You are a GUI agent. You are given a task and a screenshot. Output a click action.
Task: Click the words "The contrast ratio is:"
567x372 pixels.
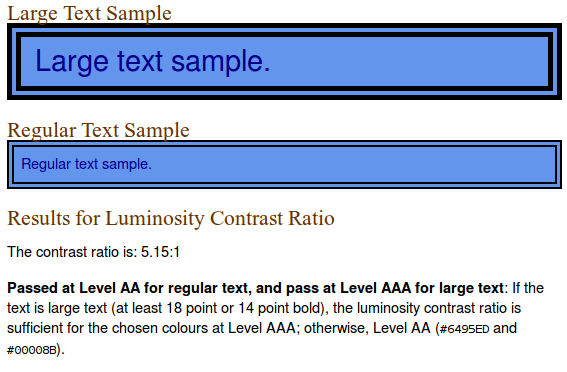[x=72, y=252]
